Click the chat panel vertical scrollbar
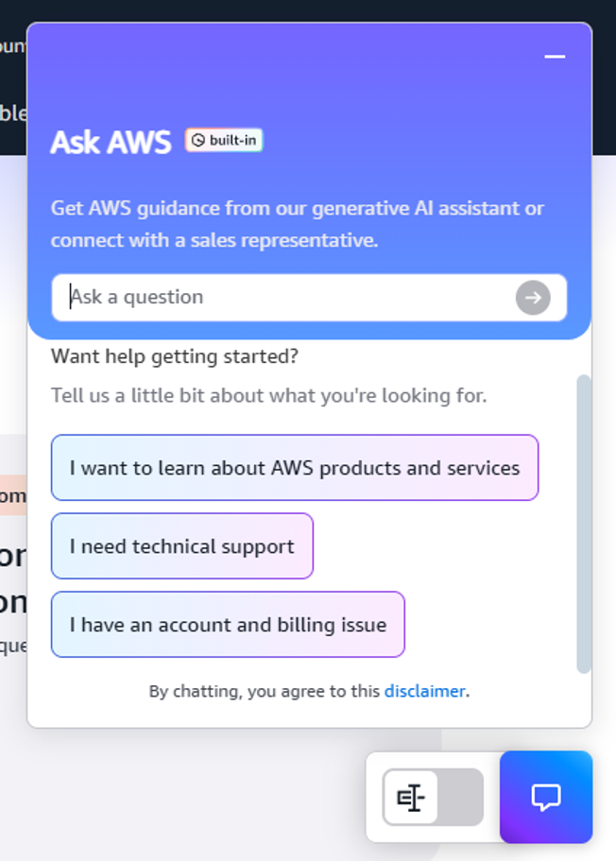This screenshot has height=862, width=616. 584,523
